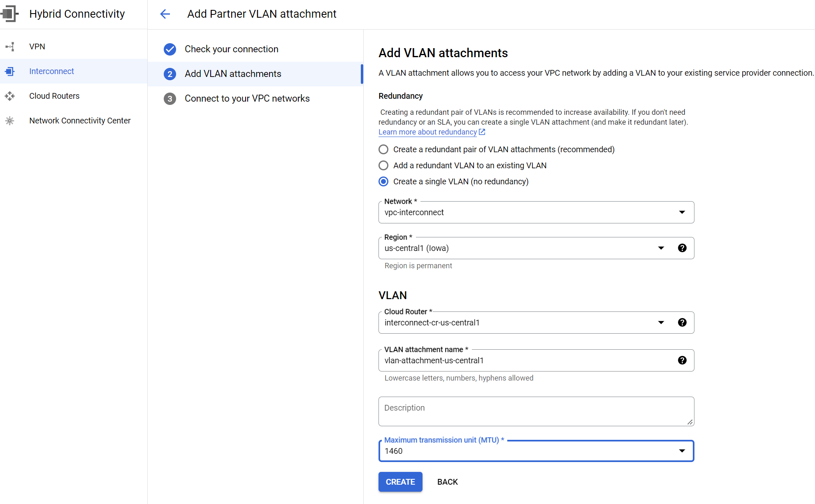Click the back arrow next to Add Partner VLAN attachment

click(x=165, y=14)
